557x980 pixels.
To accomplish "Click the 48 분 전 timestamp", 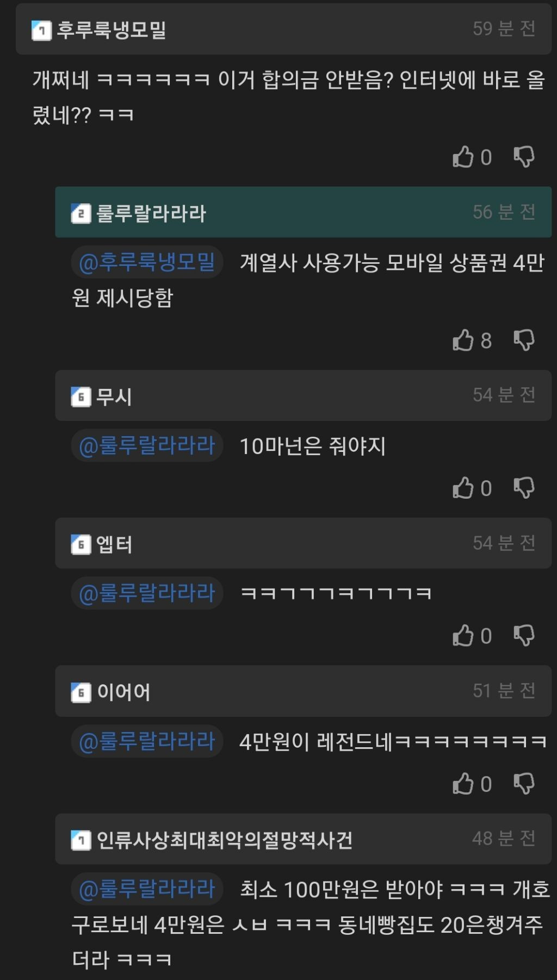I will (x=504, y=839).
